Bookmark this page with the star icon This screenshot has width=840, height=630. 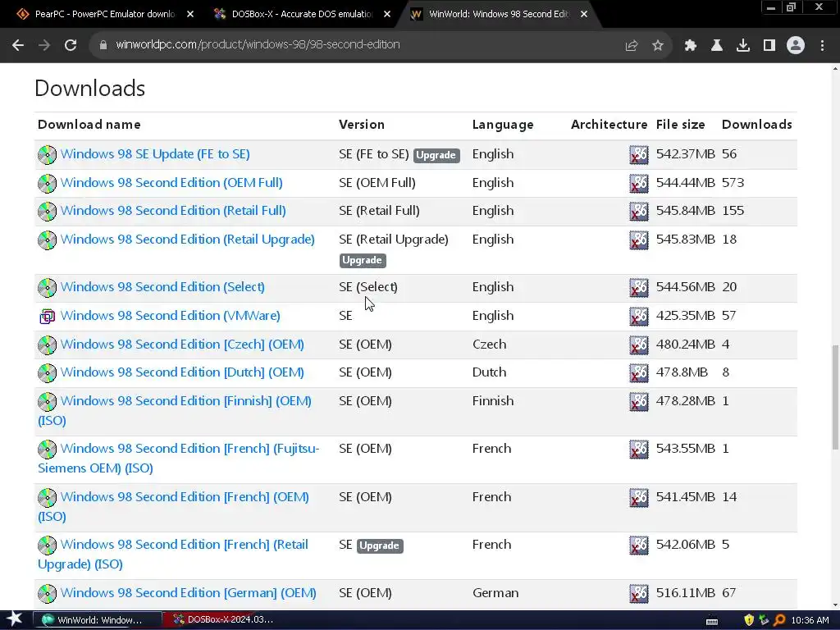tap(658, 46)
